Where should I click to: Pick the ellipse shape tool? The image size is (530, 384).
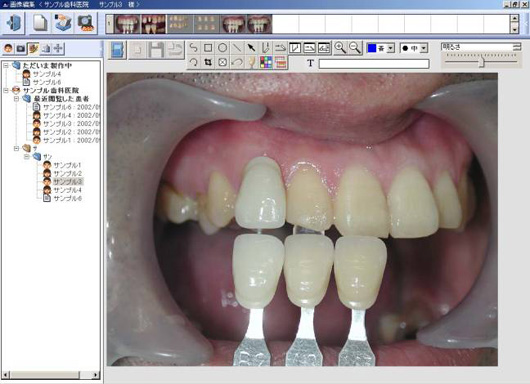pos(222,48)
